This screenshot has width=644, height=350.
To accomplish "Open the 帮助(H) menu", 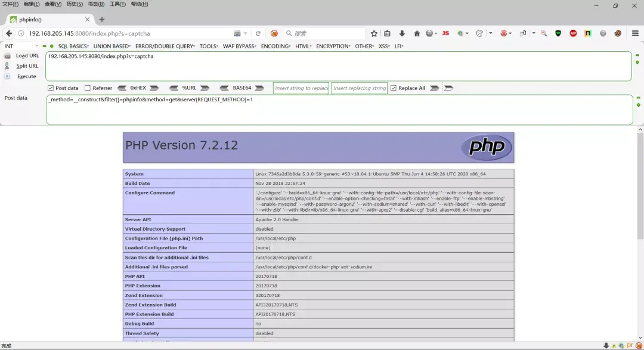I will (x=139, y=4).
